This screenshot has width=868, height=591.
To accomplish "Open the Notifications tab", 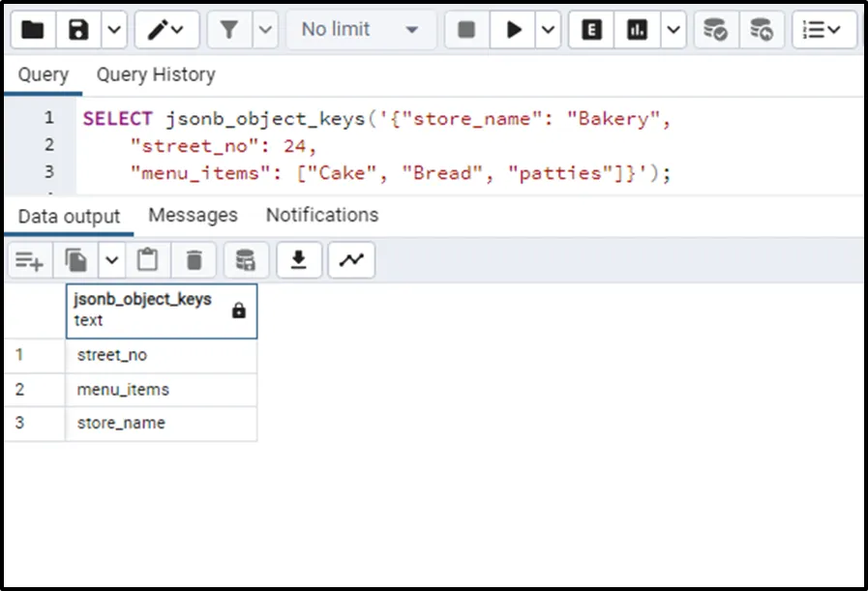I will pyautogui.click(x=322, y=215).
